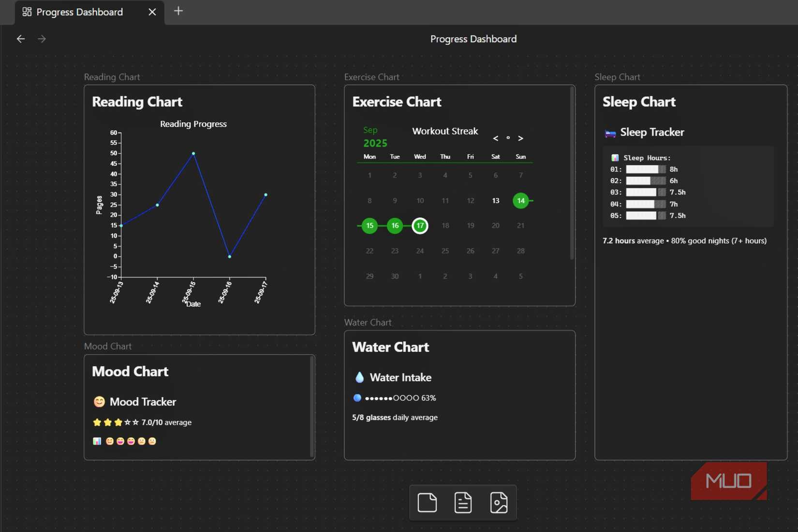Click the zero-page data point on reading chart
The height and width of the screenshot is (532, 798).
click(230, 256)
